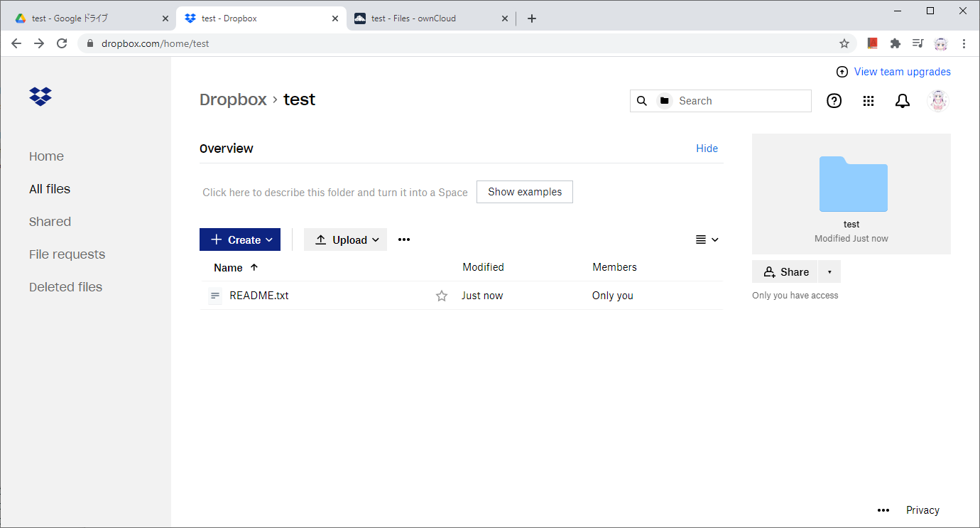Star the README.txt file

(x=442, y=296)
